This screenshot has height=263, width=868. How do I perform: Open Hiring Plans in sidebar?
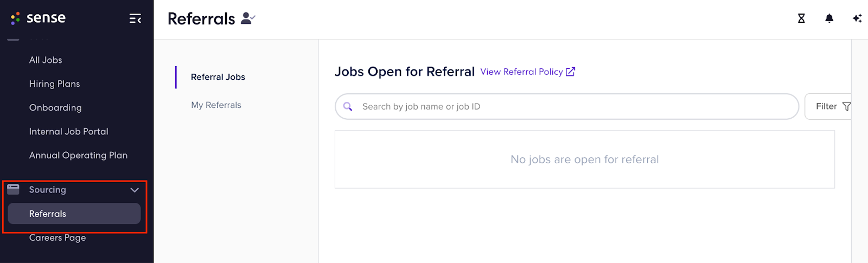(x=54, y=84)
